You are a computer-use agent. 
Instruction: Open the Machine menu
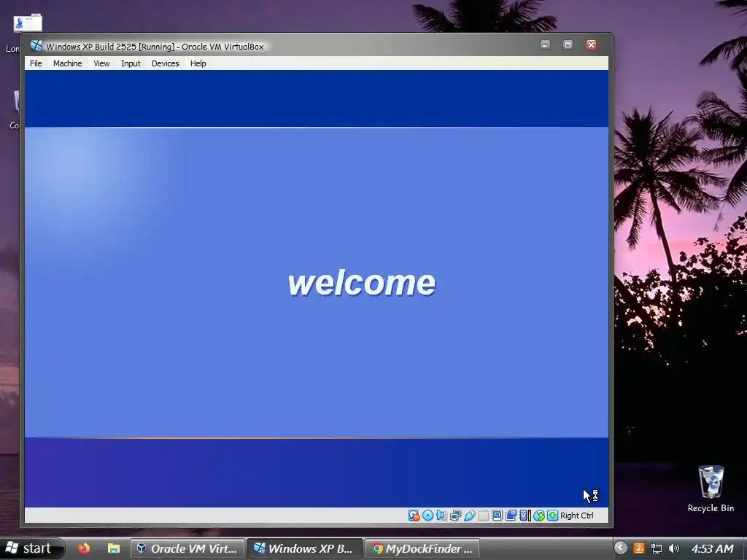(x=67, y=63)
